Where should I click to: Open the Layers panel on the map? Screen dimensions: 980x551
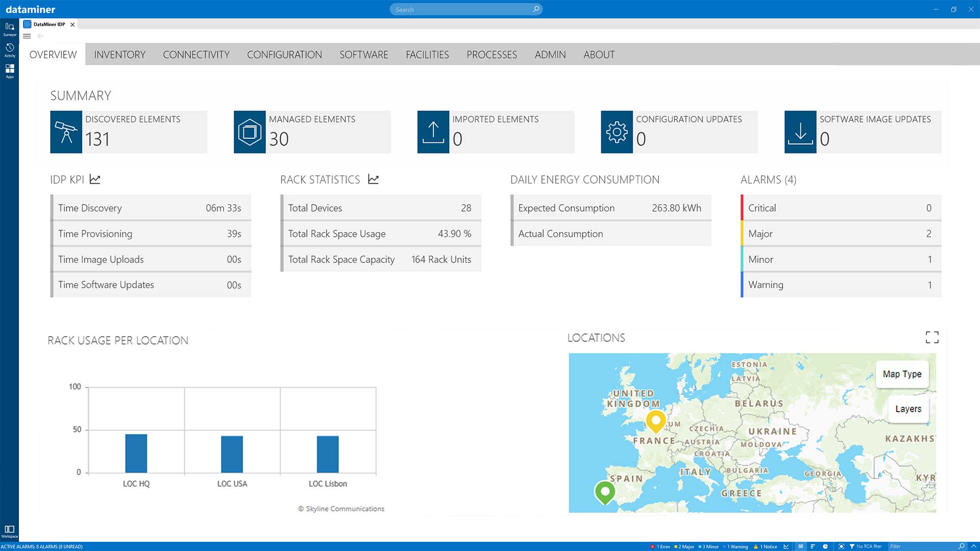click(x=908, y=409)
